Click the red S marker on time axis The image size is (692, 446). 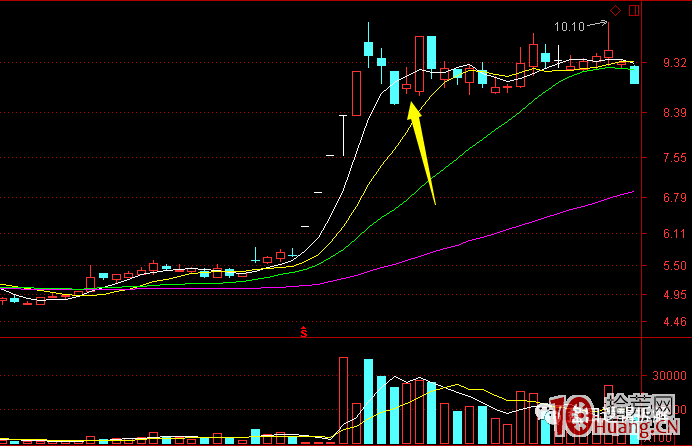coord(304,332)
